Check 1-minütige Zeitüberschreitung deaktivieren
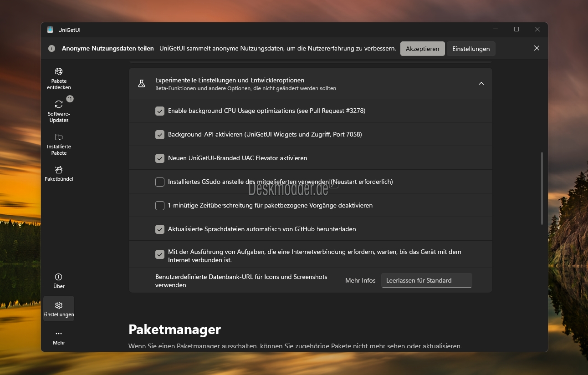 (x=160, y=205)
